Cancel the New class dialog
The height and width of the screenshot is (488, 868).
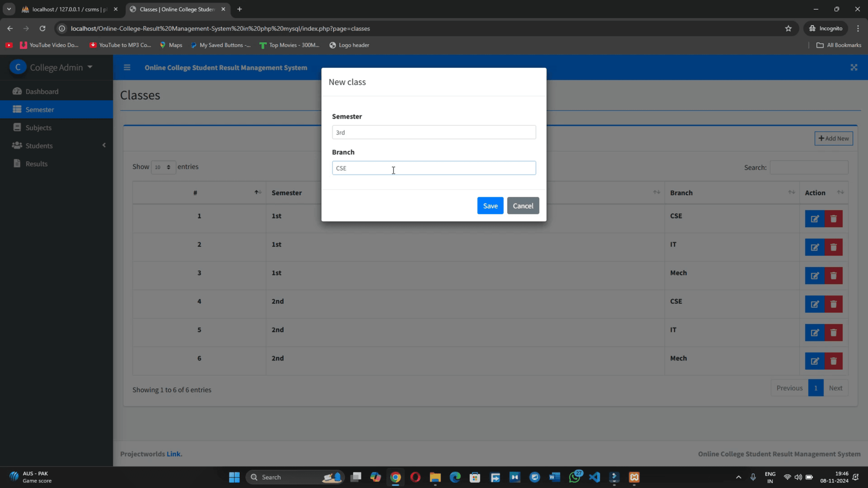pos(522,206)
